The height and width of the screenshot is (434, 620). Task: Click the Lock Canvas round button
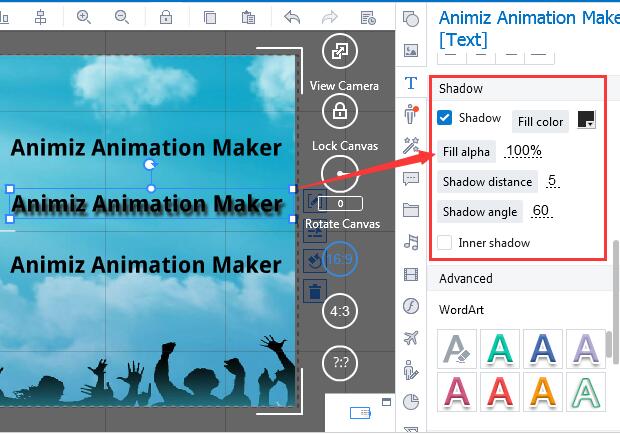click(340, 111)
